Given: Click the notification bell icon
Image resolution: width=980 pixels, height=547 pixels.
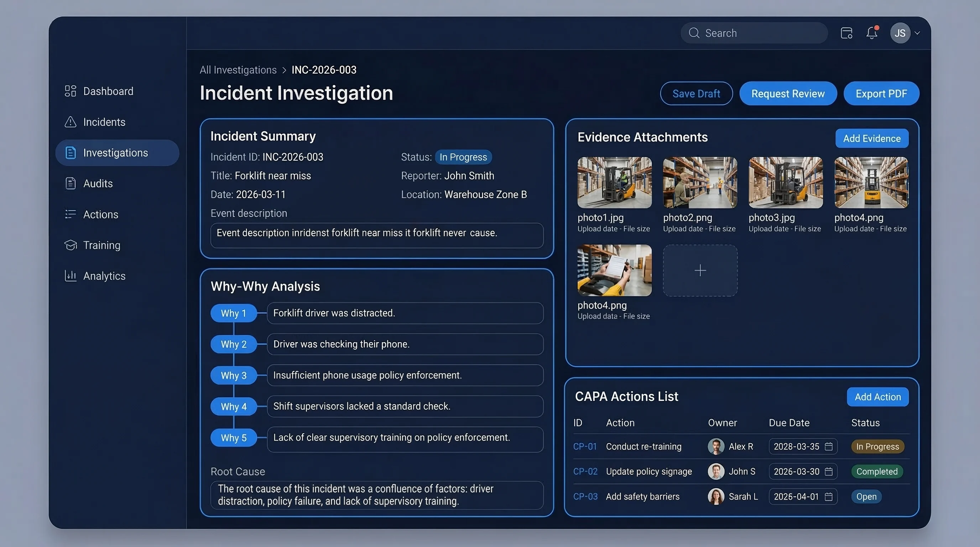Looking at the screenshot, I should click(x=872, y=33).
